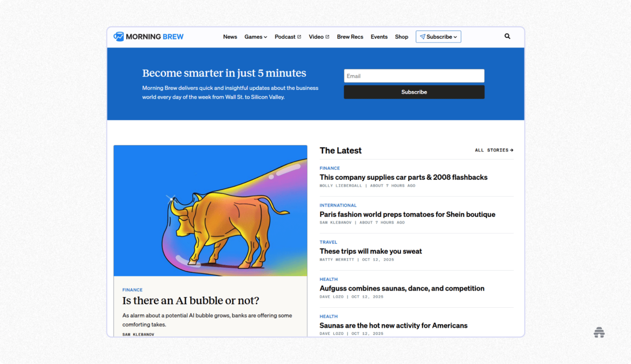Click the arrow next to ALL STORIES

(x=512, y=150)
